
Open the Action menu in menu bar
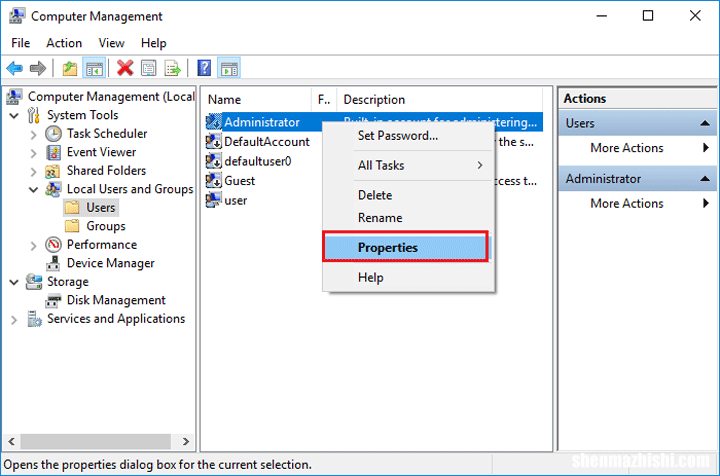[64, 43]
